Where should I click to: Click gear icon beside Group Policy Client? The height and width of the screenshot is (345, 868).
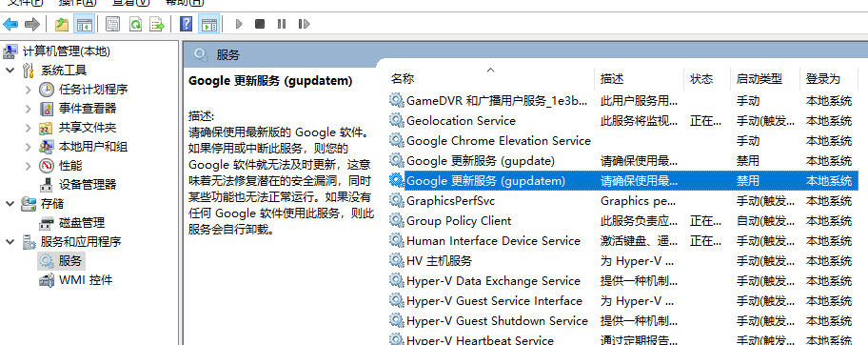tap(396, 220)
